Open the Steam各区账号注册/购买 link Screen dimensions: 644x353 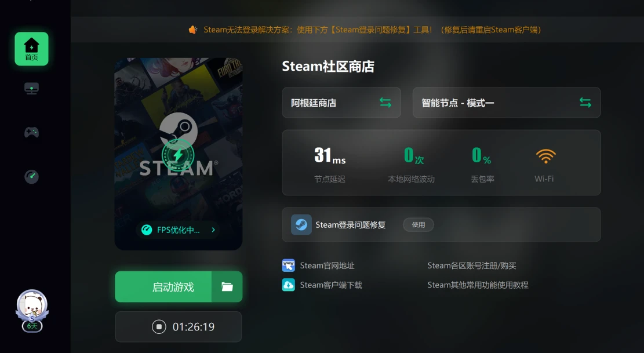[x=471, y=265]
